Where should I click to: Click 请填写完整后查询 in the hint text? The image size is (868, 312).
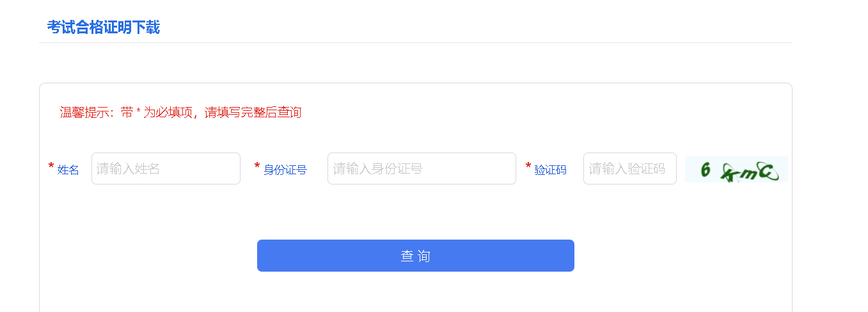click(253, 113)
